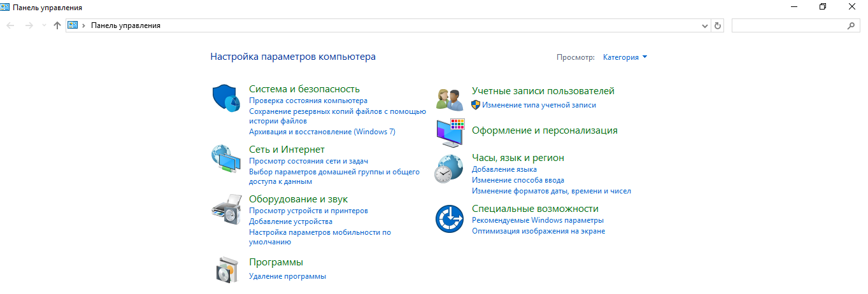This screenshot has height=294, width=868.
Task: Go back with the left arrow
Action: tap(10, 25)
